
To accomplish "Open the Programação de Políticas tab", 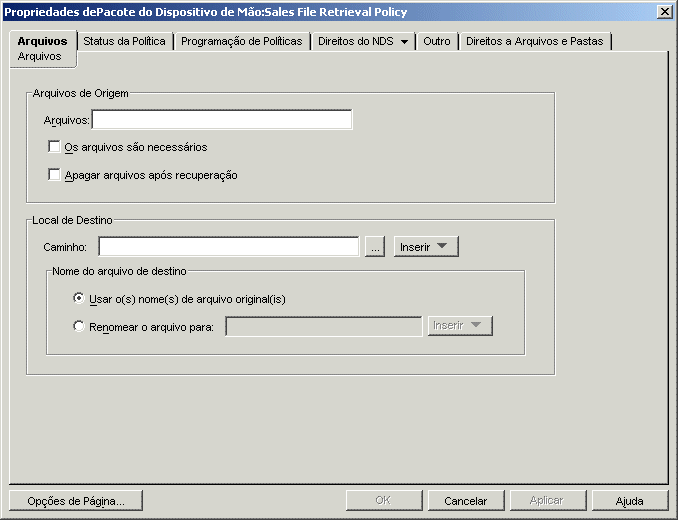I will pos(241,41).
